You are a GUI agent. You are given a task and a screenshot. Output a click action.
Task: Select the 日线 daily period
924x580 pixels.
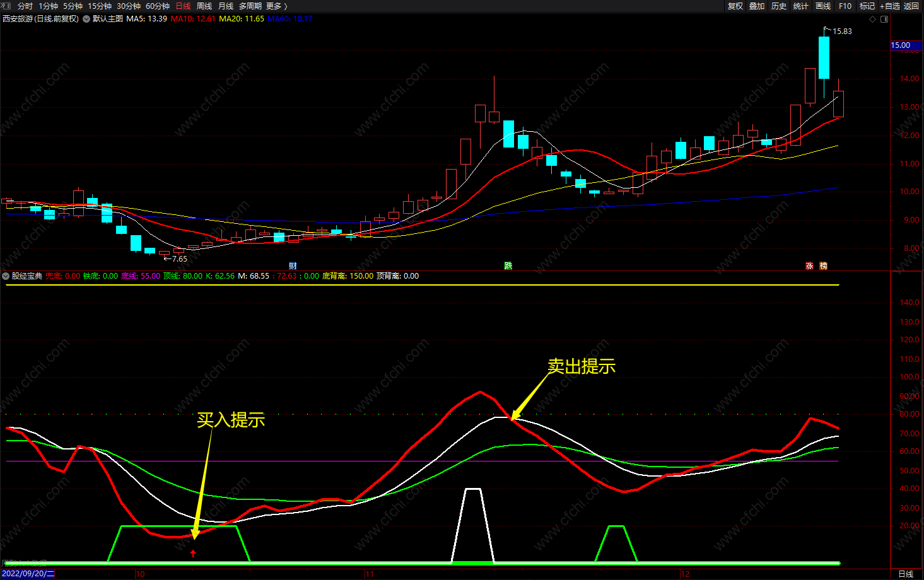[183, 6]
